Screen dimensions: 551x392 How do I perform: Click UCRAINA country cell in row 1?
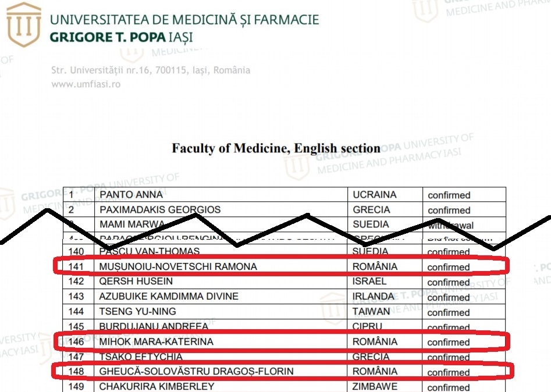[385, 195]
